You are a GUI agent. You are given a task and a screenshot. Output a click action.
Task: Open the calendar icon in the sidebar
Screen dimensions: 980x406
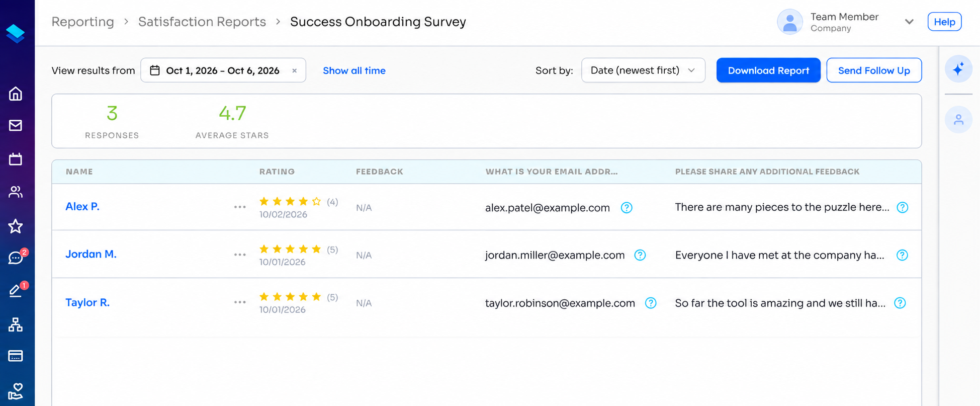(16, 159)
